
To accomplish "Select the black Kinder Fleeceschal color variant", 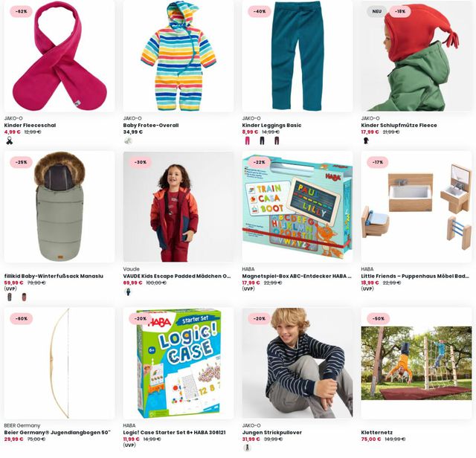I will click(10, 141).
